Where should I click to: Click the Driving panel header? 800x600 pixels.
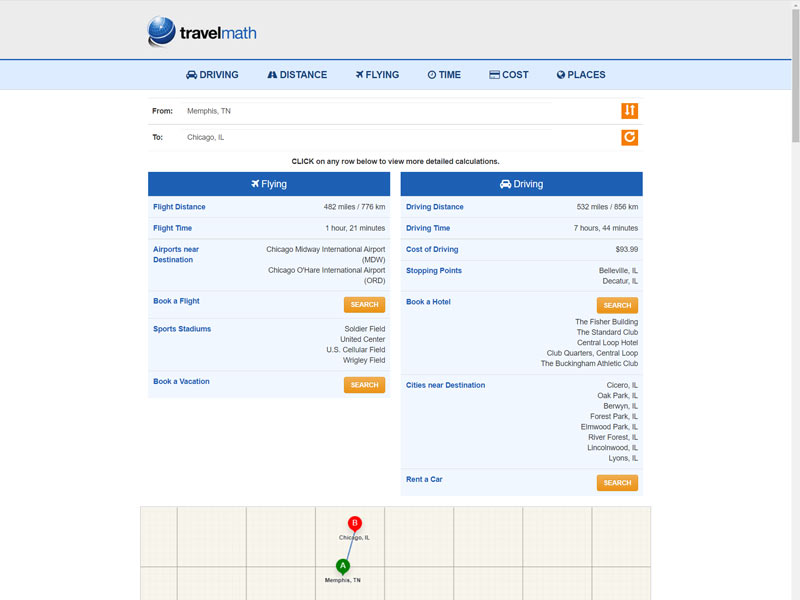521,184
